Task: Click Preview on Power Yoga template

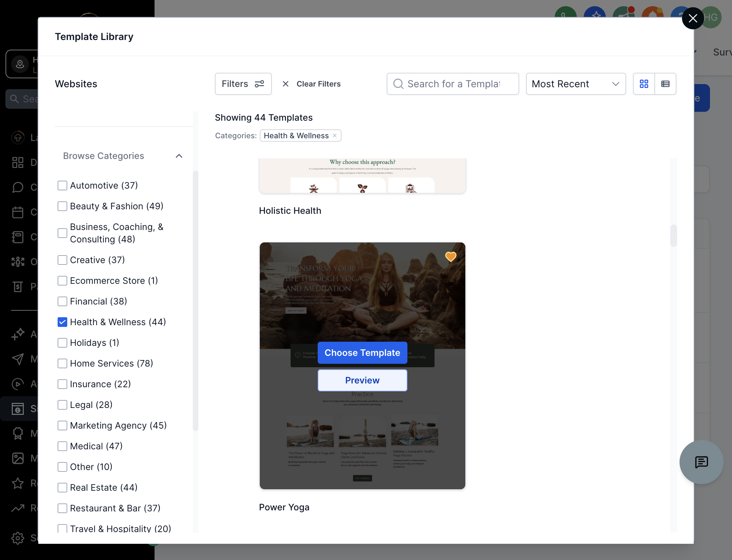Action: point(362,380)
